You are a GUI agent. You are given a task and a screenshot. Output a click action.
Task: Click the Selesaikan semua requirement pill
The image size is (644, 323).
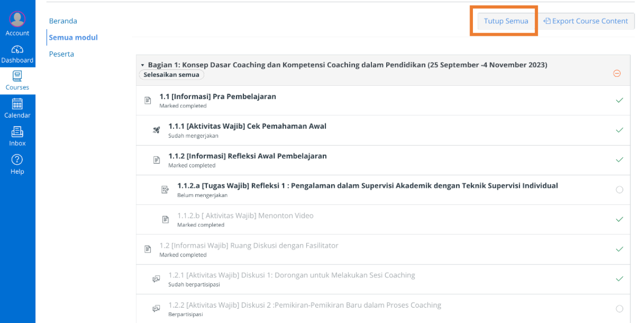tap(172, 75)
